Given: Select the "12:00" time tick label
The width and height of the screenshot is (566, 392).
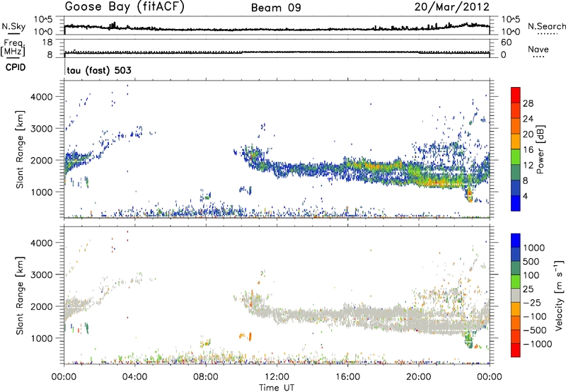Looking at the screenshot, I should click(x=277, y=377).
